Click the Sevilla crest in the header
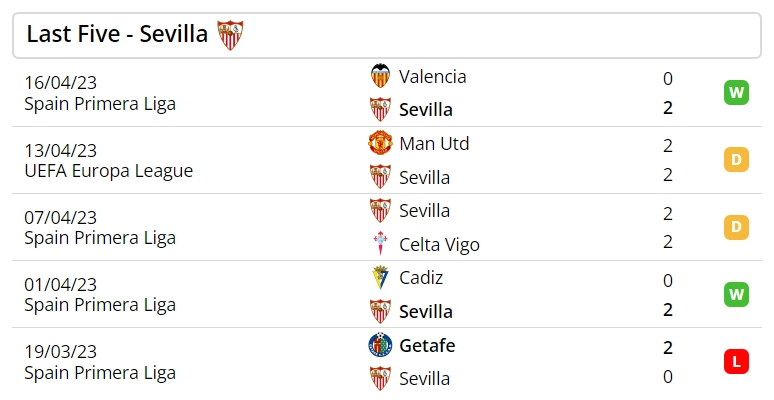Viewport: 774px width, 400px height. tap(230, 35)
